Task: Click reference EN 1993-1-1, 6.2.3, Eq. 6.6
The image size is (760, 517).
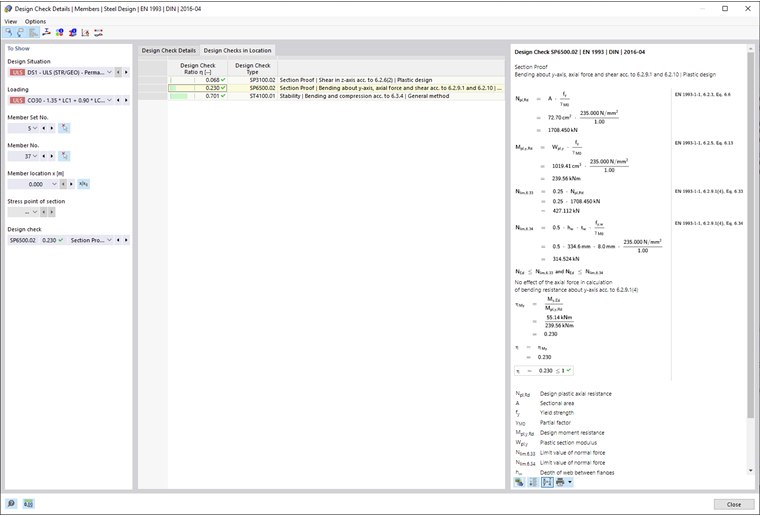Action: point(703,94)
